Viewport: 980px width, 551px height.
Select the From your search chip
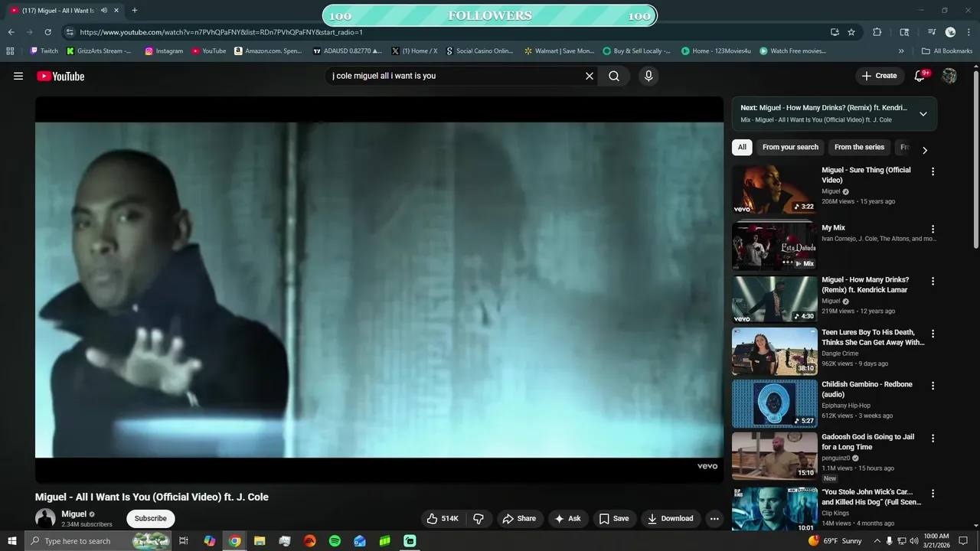790,147
